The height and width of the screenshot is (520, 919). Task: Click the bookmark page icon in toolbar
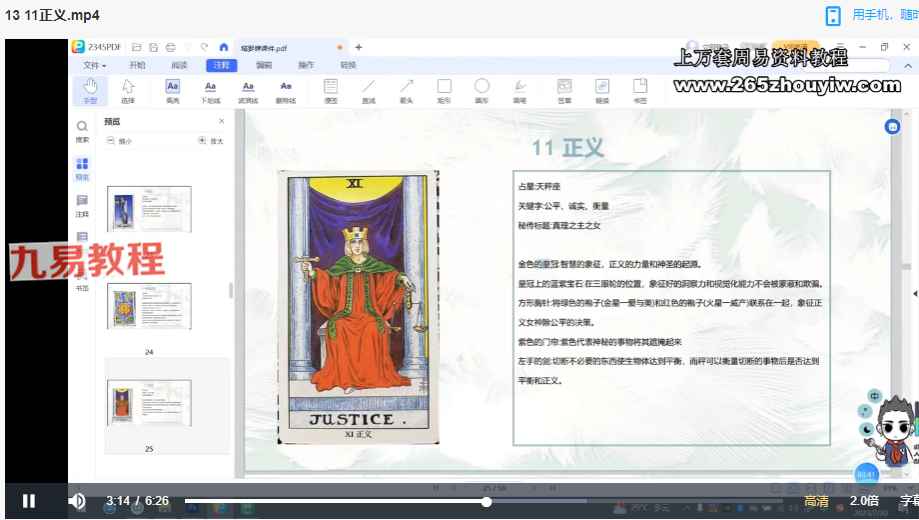click(640, 91)
